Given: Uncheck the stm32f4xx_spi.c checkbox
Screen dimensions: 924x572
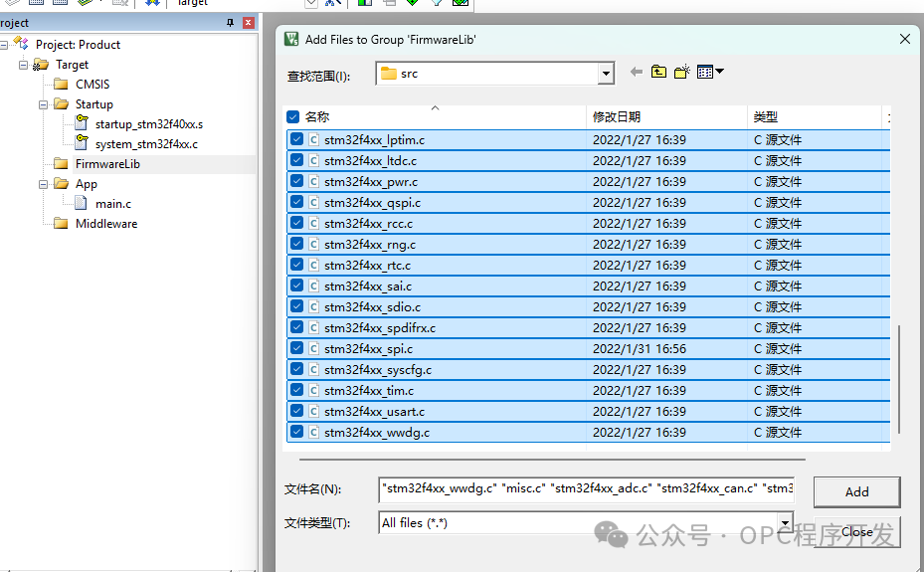Looking at the screenshot, I should tap(297, 348).
